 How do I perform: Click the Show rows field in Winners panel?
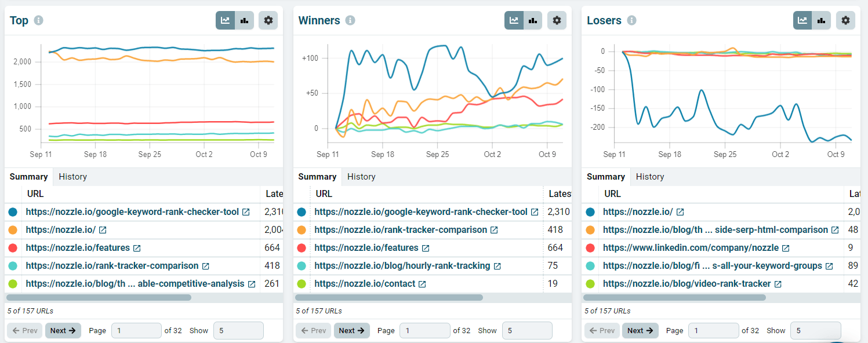[527, 331]
